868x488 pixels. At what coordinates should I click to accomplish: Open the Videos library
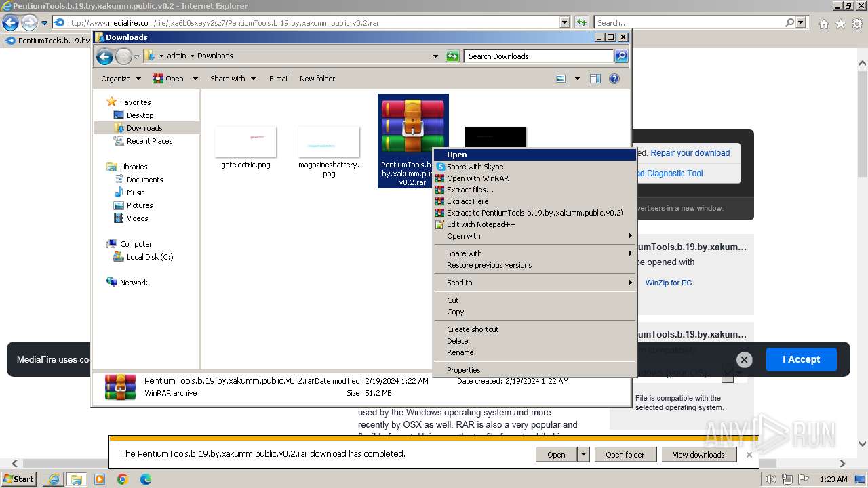tap(137, 218)
